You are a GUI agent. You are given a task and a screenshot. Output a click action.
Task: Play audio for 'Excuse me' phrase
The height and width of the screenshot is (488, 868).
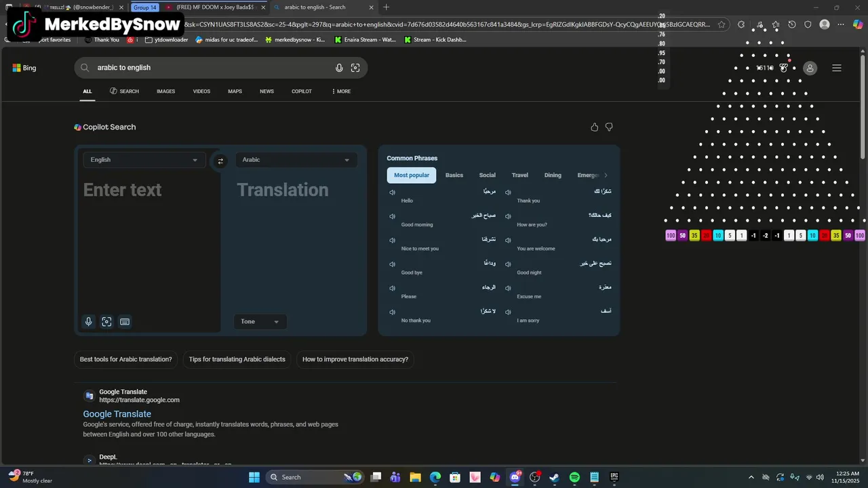pos(508,288)
